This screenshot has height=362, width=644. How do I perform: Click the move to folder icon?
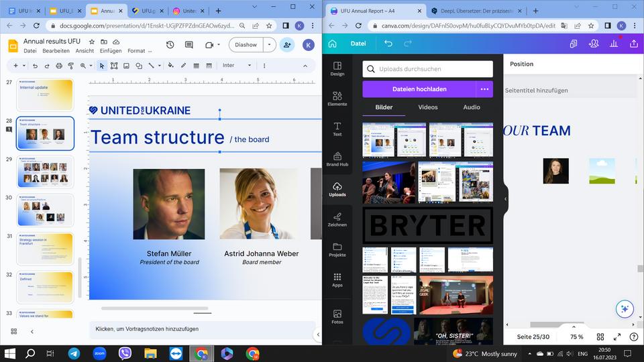tap(104, 42)
